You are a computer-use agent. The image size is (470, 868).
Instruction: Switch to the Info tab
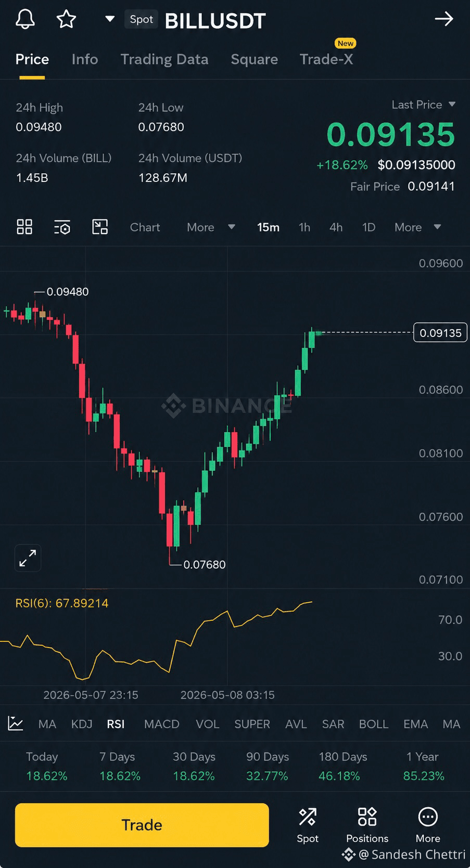click(x=85, y=59)
